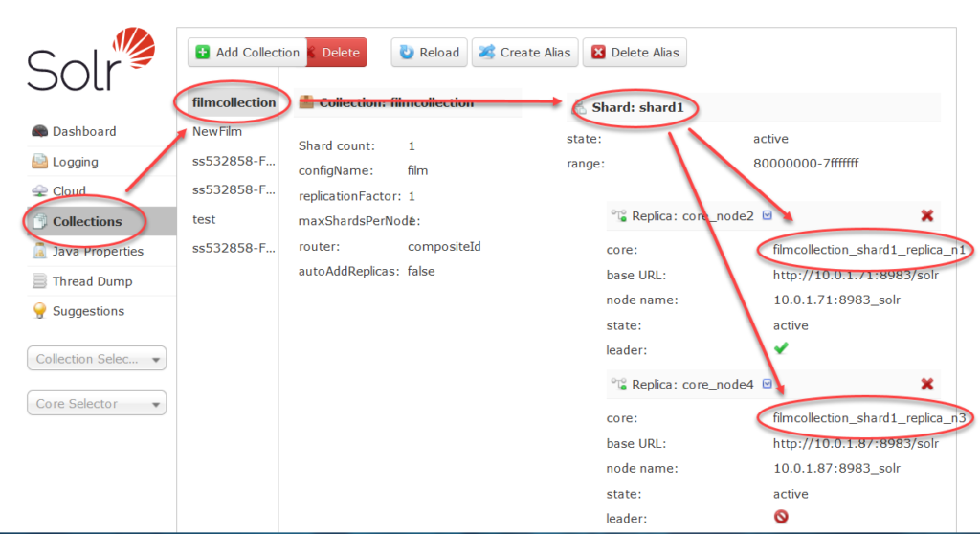Click the Cloud icon
This screenshot has width=980, height=534.
tap(39, 190)
